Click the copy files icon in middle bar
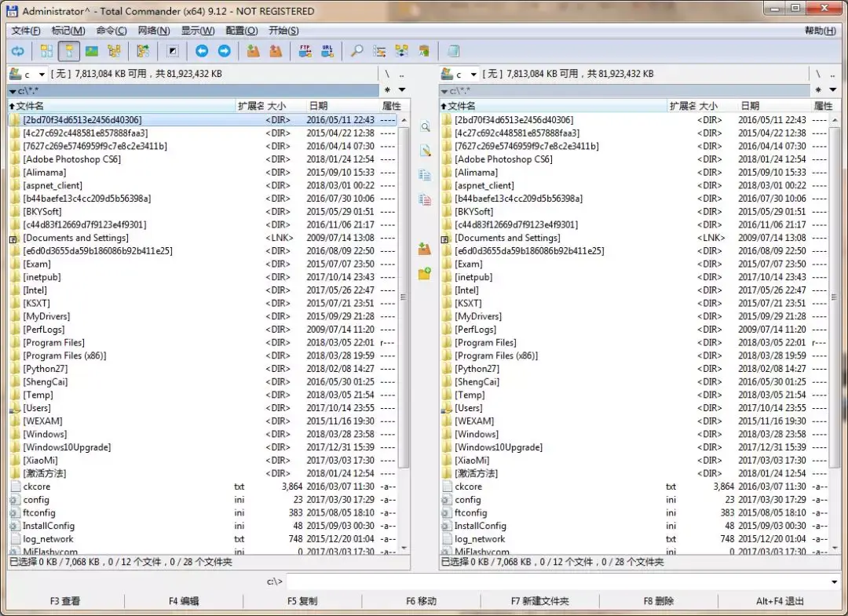 point(425,175)
